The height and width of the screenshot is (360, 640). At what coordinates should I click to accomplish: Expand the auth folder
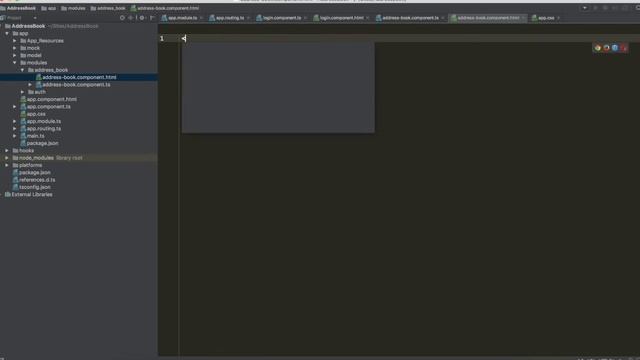tap(22, 92)
